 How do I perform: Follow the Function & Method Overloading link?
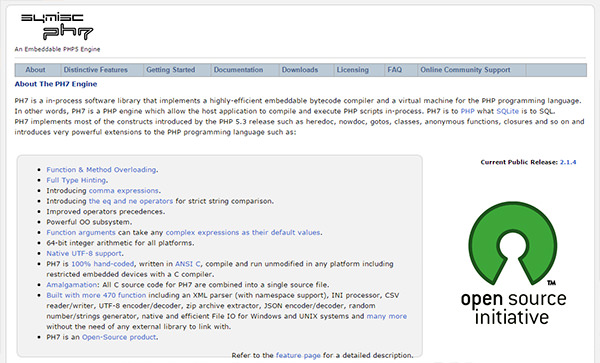point(101,170)
